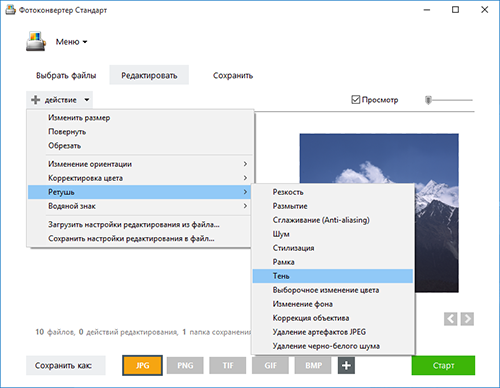Image resolution: width=500 pixels, height=388 pixels.
Task: Open the Меню dropdown
Action: click(71, 42)
